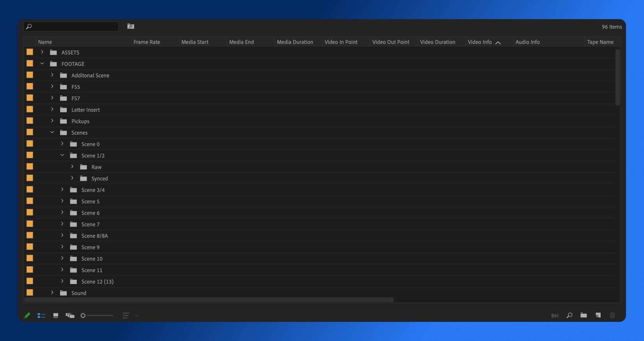This screenshot has width=644, height=341.
Task: Sort by Video In Point column
Action: (341, 42)
